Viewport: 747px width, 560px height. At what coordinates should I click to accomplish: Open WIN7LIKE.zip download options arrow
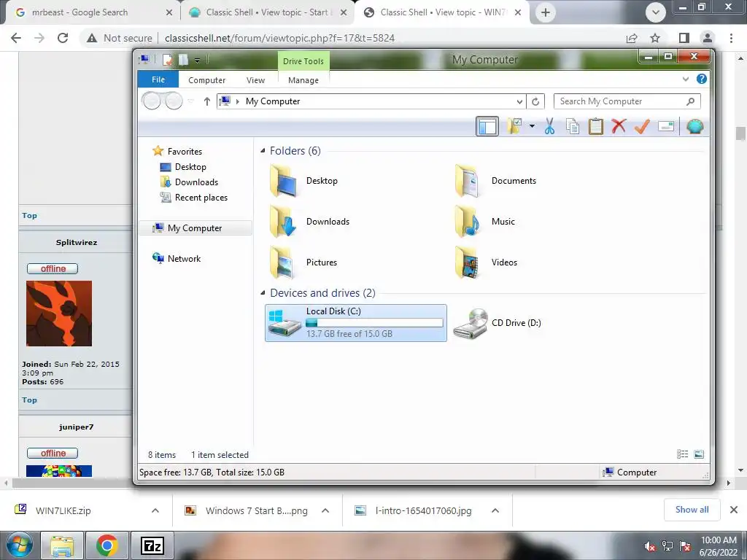pos(155,510)
